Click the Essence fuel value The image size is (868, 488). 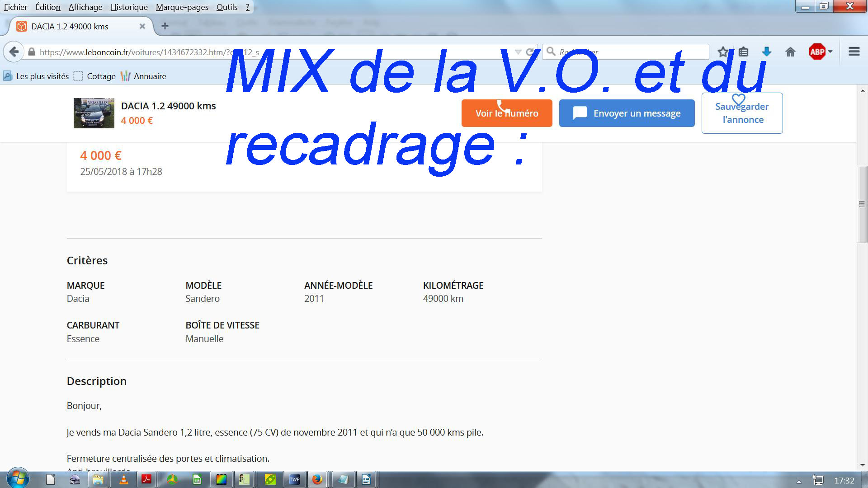click(x=83, y=339)
